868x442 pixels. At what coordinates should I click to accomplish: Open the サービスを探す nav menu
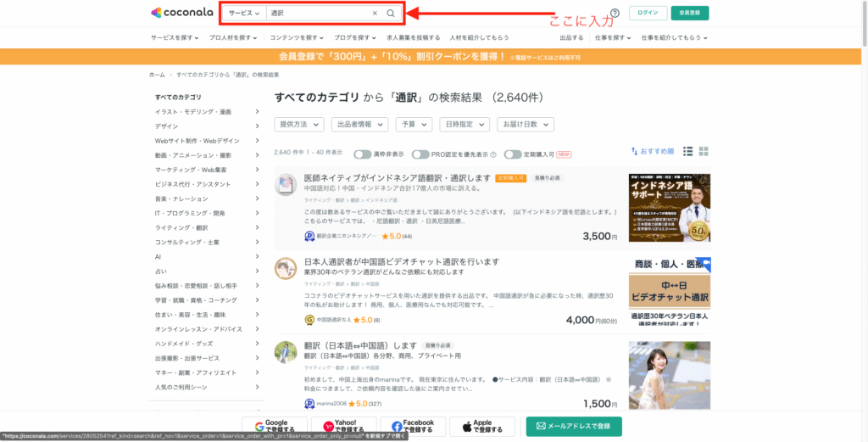pos(176,37)
